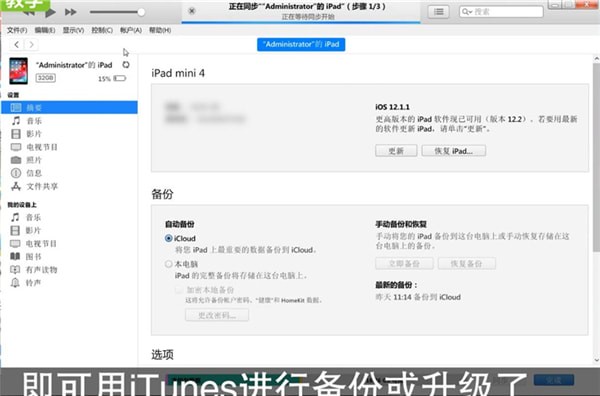The width and height of the screenshot is (600, 396).
Task: Select the 本电脑 backup radio button
Action: point(168,264)
